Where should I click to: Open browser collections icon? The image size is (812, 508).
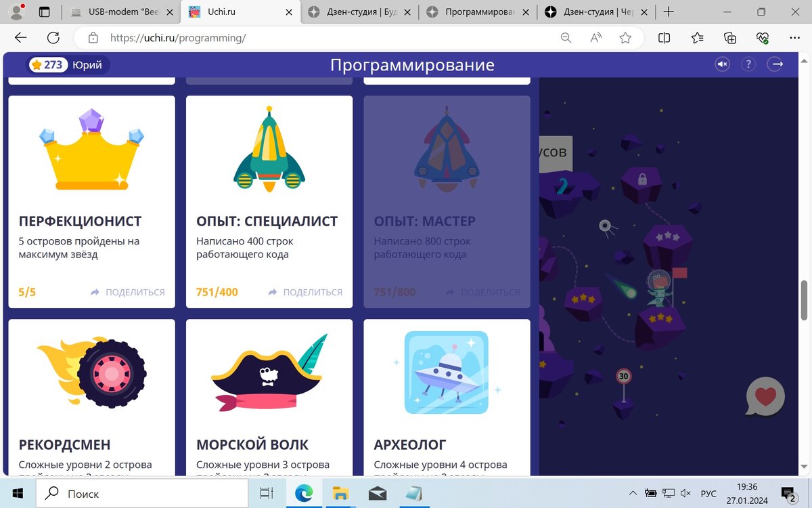pyautogui.click(x=730, y=38)
